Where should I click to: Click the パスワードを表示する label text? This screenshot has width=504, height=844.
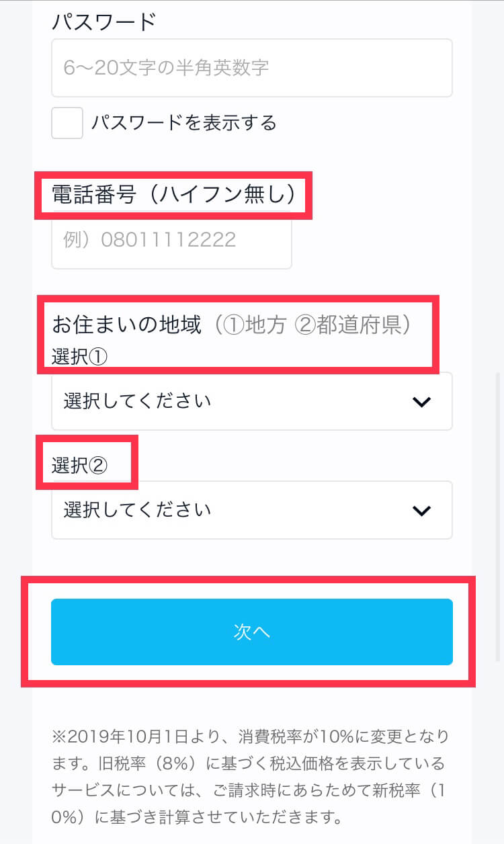click(x=184, y=123)
